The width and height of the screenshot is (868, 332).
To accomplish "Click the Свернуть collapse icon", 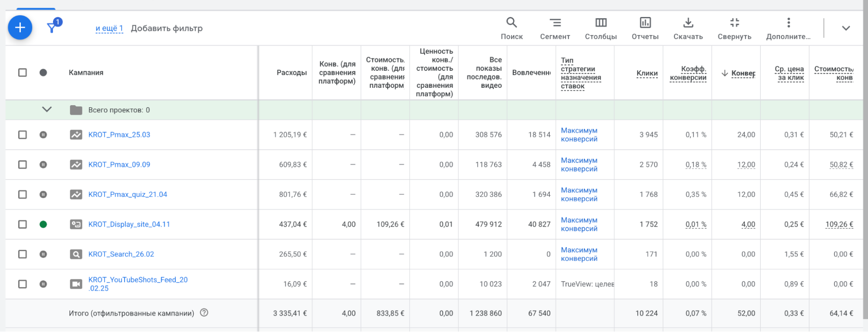I will (x=734, y=28).
